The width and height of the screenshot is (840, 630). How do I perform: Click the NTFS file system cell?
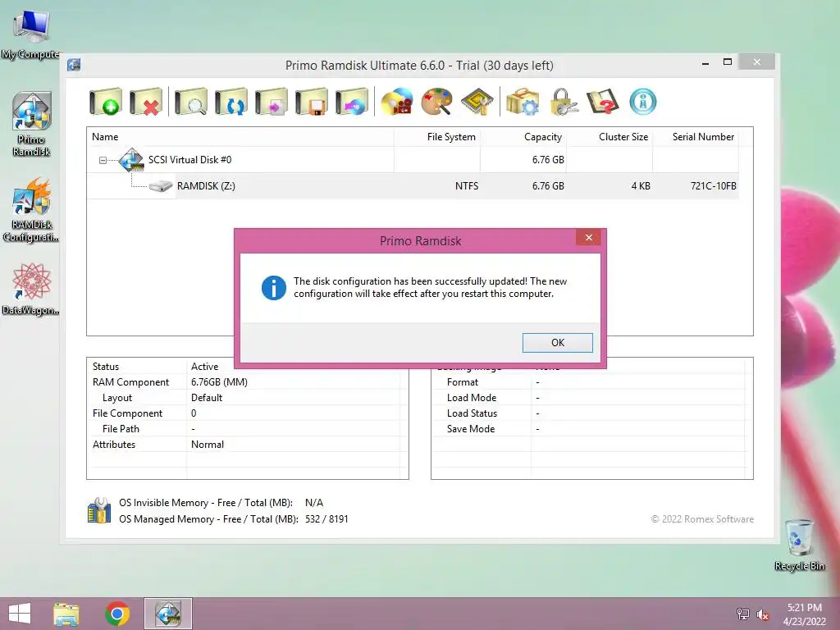pyautogui.click(x=467, y=186)
